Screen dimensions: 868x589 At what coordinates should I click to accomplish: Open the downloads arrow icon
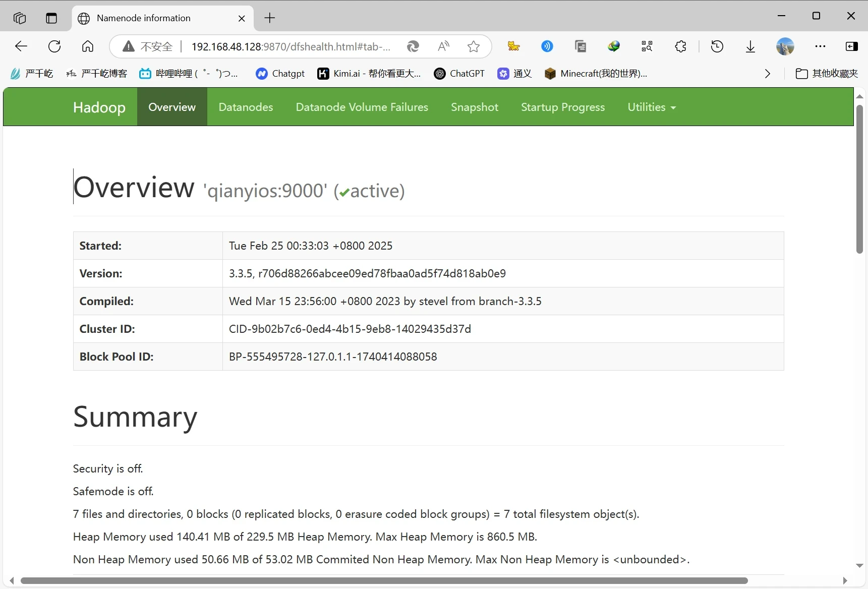pos(750,46)
